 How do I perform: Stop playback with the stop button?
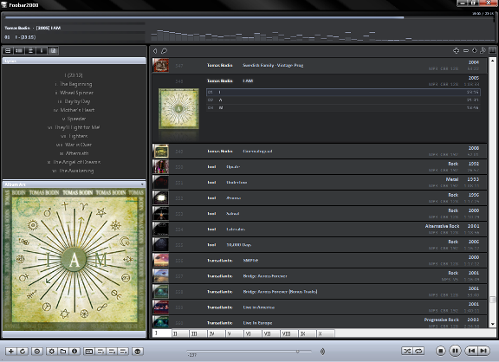(x=440, y=351)
